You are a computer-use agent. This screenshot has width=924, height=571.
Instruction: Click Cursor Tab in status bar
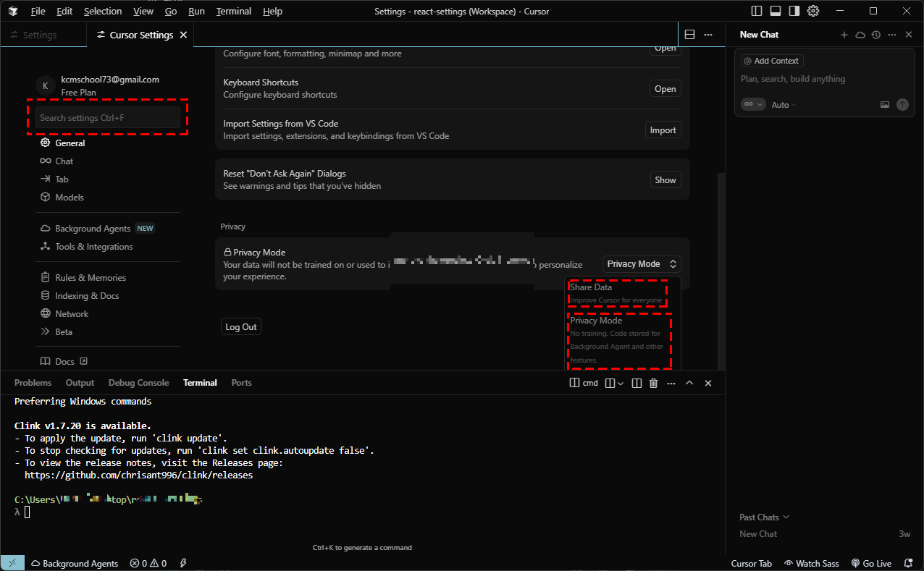point(752,563)
